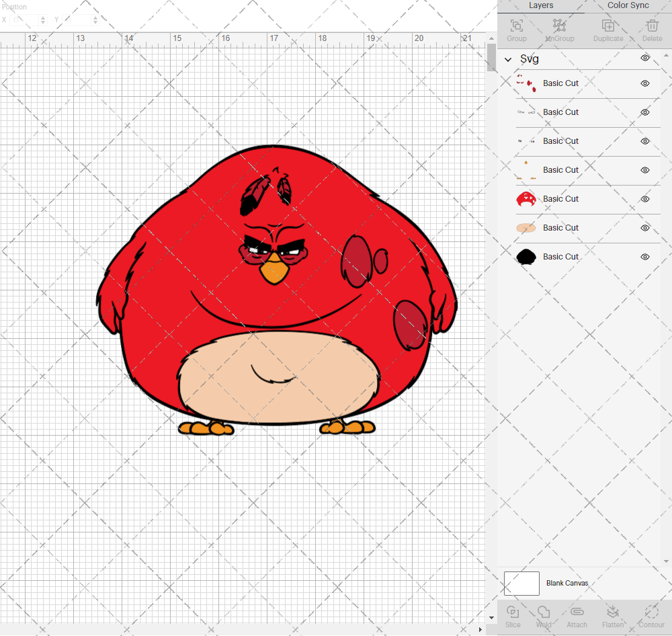Click the X position input field

click(25, 19)
